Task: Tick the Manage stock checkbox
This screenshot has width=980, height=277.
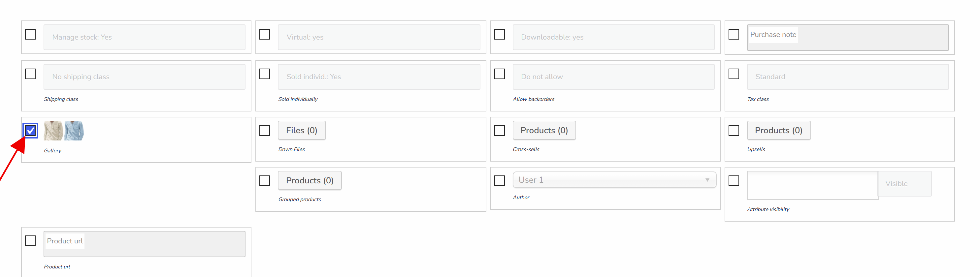Action: 30,35
